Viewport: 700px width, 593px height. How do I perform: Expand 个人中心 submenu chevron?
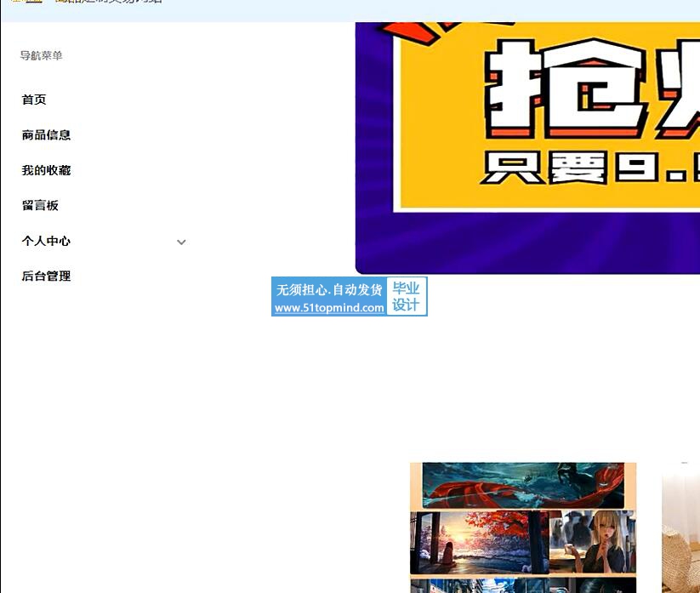pos(181,242)
